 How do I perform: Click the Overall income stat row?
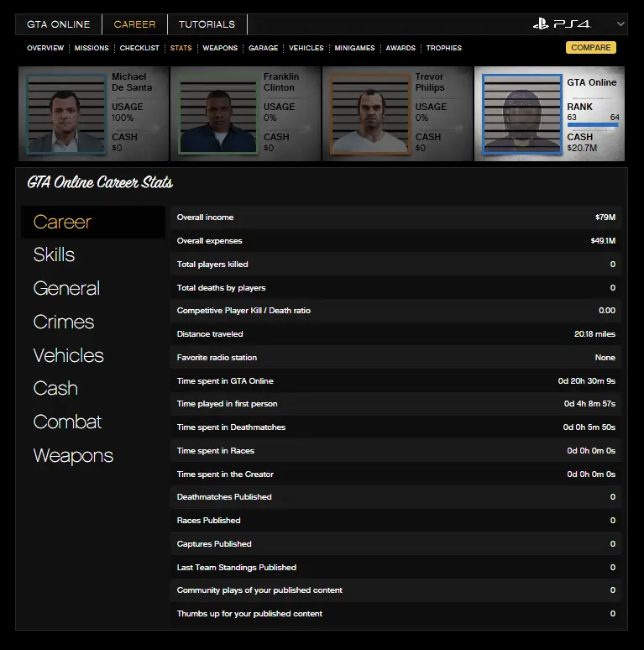[395, 218]
